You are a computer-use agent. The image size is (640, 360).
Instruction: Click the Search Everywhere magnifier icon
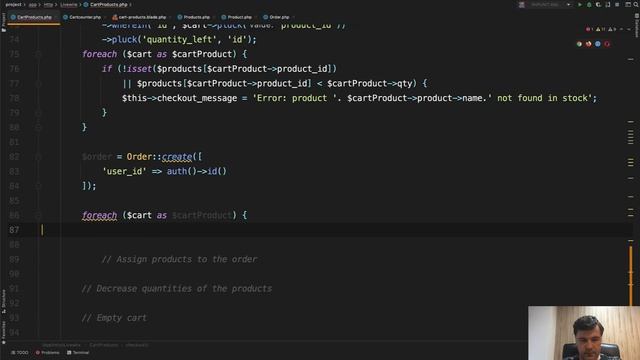coord(636,4)
